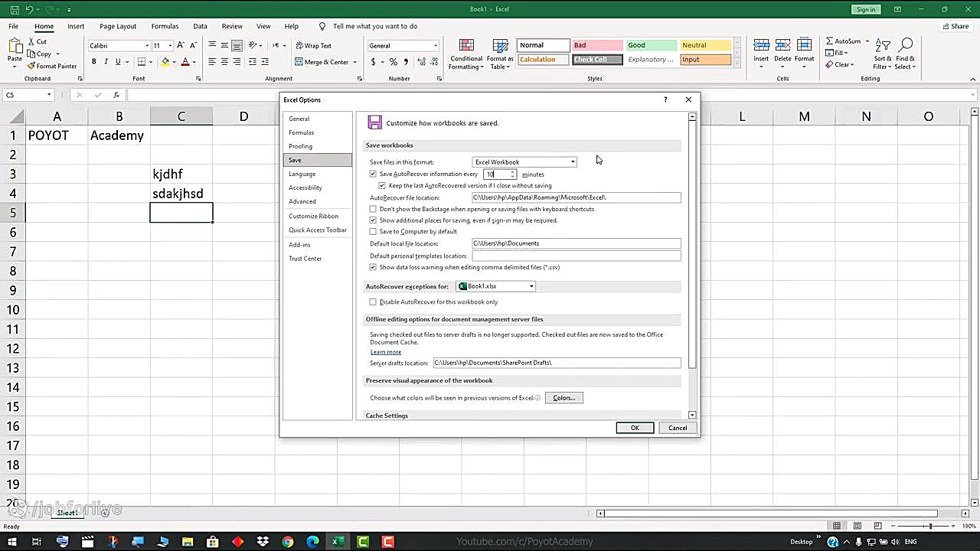
Task: Enable Don't show the Backstage checkbox
Action: (373, 209)
